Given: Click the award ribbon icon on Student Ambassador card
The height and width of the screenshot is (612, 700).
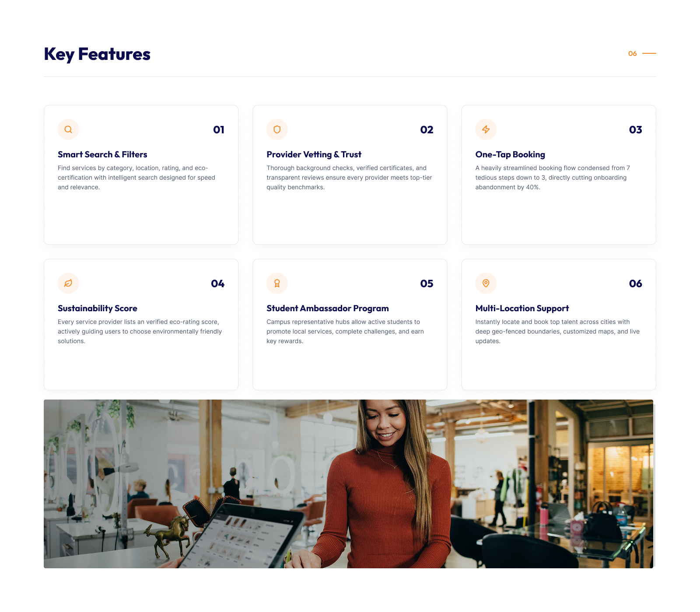Looking at the screenshot, I should tap(277, 283).
